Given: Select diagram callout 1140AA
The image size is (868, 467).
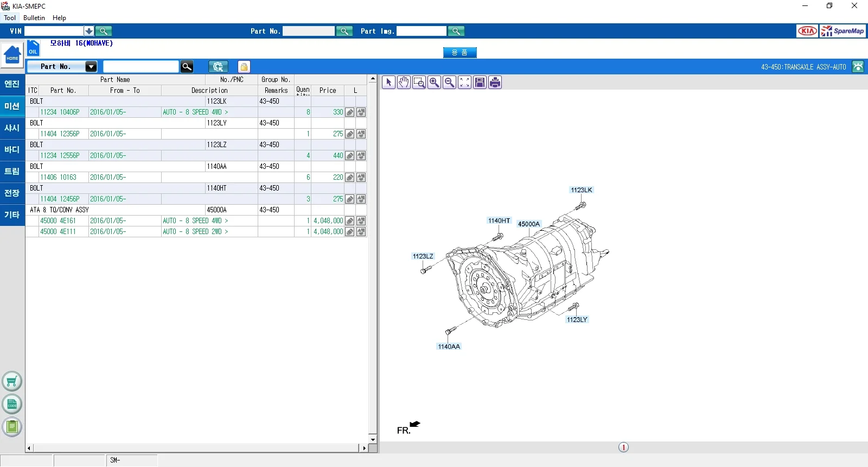Looking at the screenshot, I should click(449, 346).
